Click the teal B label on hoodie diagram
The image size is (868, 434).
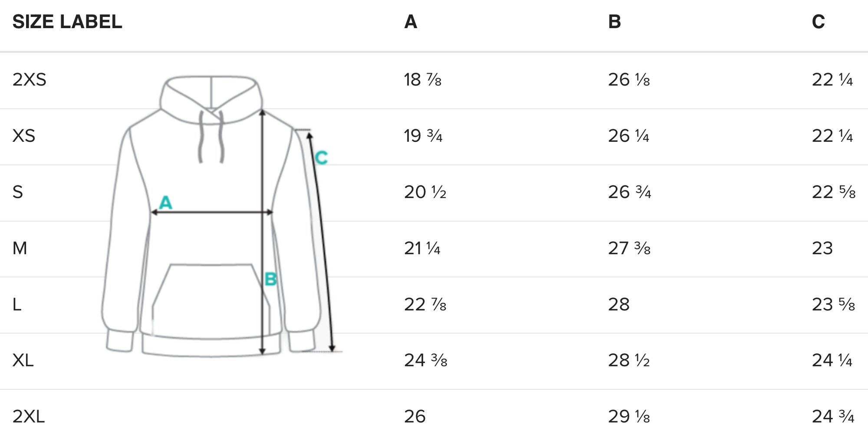(270, 279)
